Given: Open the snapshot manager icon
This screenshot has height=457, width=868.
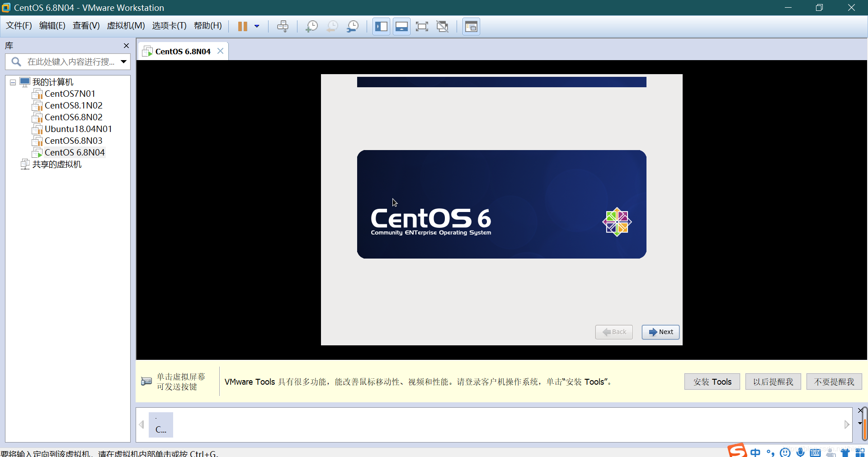Looking at the screenshot, I should (353, 26).
